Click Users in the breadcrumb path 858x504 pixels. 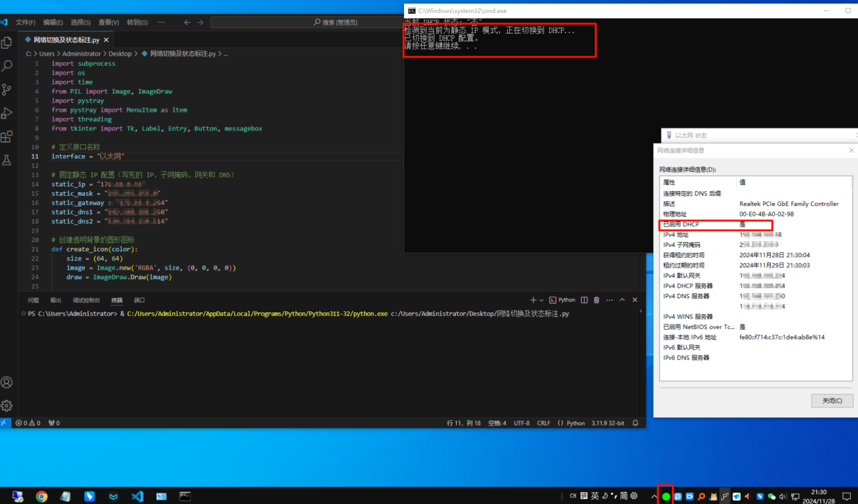tap(47, 54)
